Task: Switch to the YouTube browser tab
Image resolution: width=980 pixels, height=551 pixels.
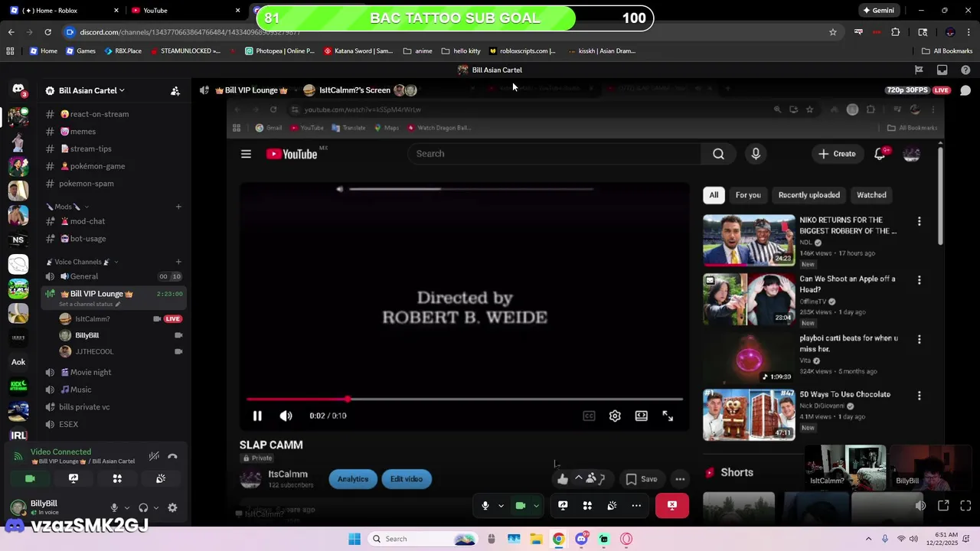Action: tap(185, 10)
